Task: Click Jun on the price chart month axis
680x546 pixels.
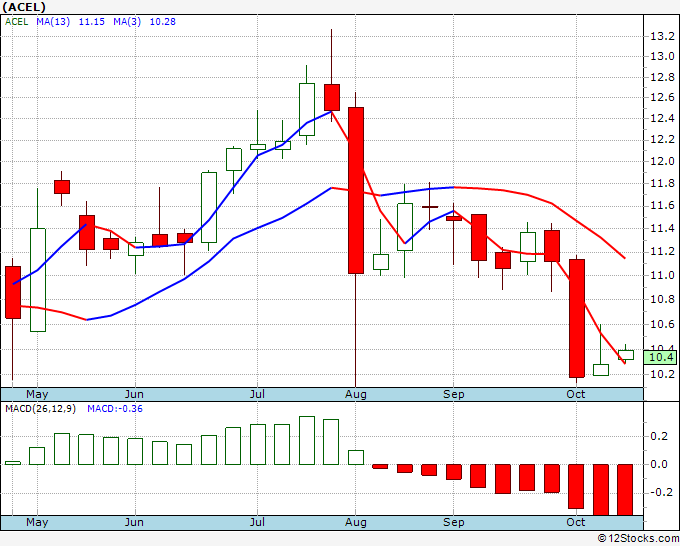Action: [x=134, y=394]
